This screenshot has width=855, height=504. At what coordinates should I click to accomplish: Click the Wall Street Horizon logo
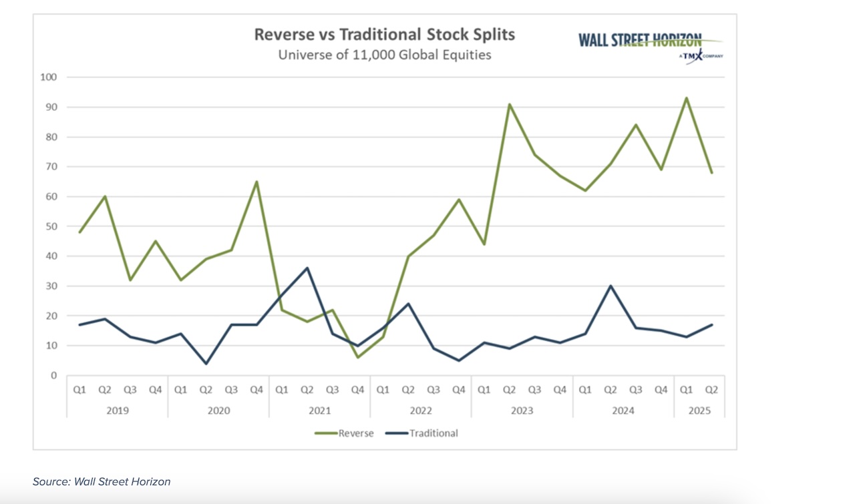tap(639, 39)
